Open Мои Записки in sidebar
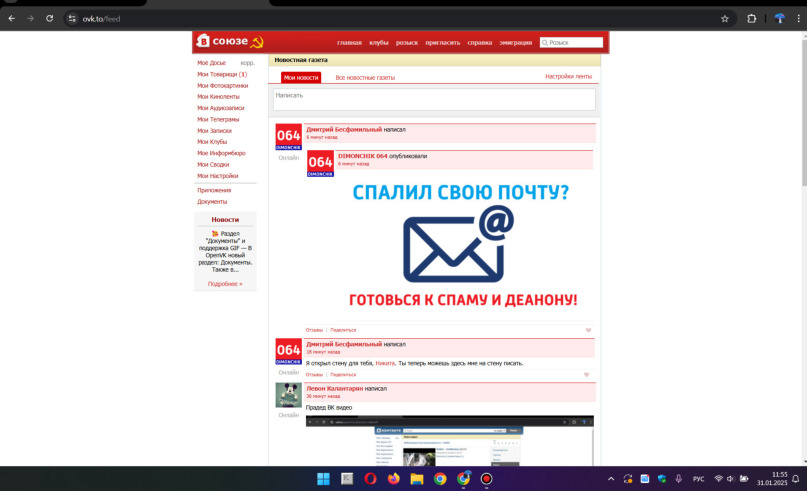 (x=214, y=131)
